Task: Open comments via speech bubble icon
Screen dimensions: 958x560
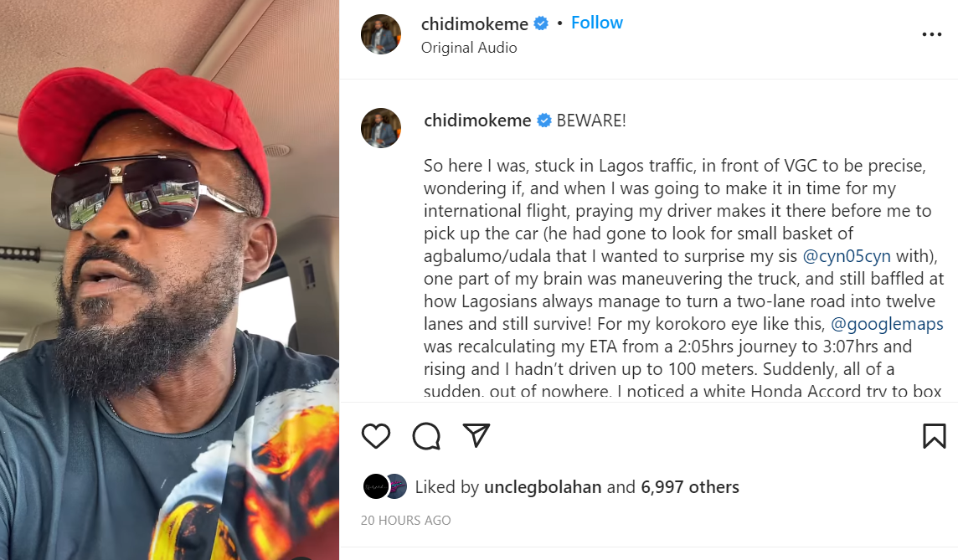Action: [426, 436]
